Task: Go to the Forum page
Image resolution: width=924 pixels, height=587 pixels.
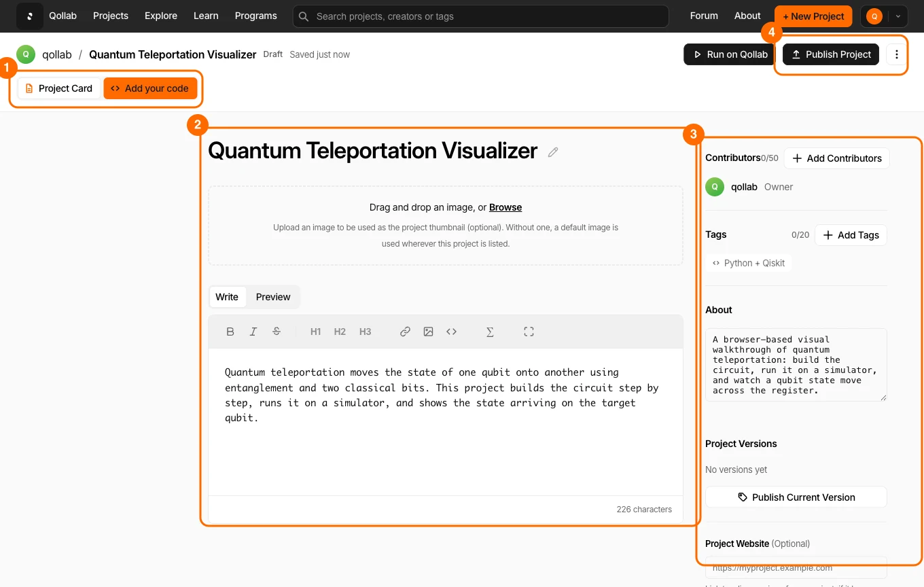Action: tap(704, 16)
